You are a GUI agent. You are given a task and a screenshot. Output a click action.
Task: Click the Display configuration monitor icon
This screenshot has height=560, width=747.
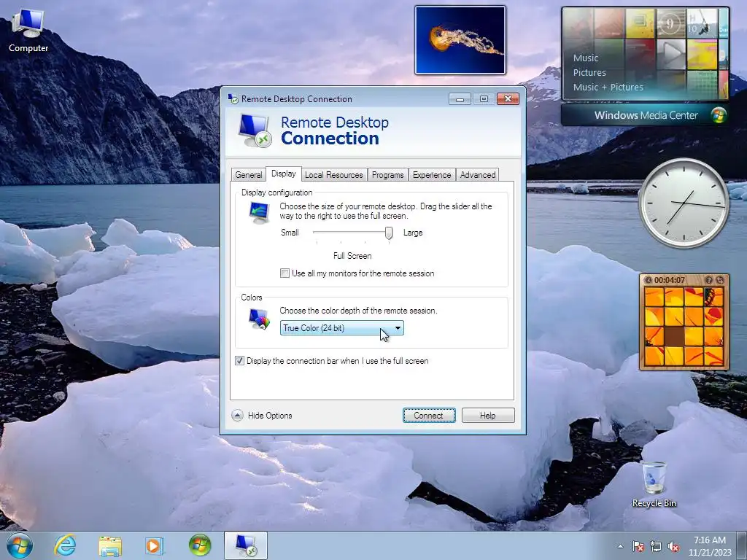[259, 212]
